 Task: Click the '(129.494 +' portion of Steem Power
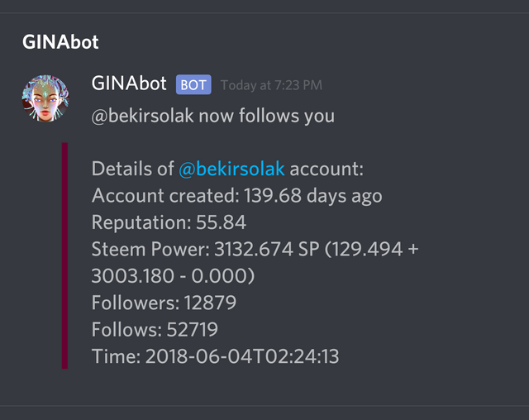371,250
